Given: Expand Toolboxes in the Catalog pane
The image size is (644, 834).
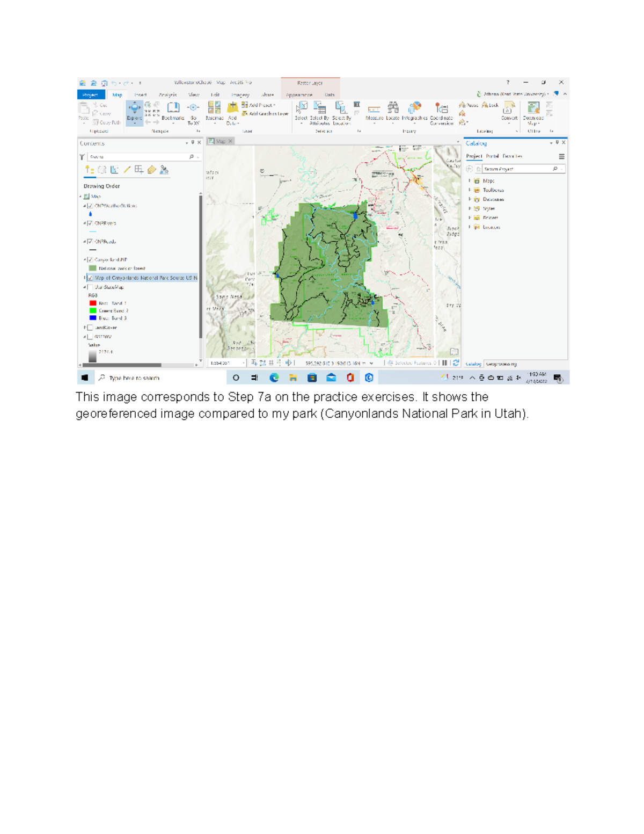Looking at the screenshot, I should point(470,191).
